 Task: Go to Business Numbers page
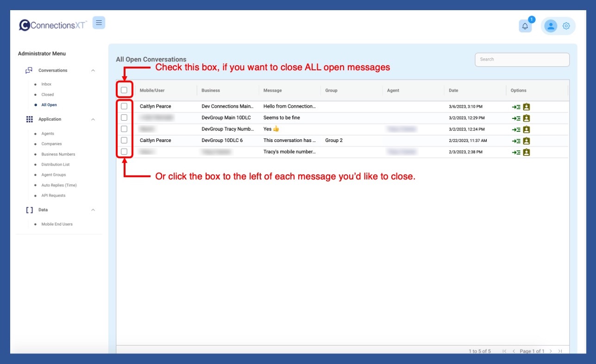click(58, 154)
